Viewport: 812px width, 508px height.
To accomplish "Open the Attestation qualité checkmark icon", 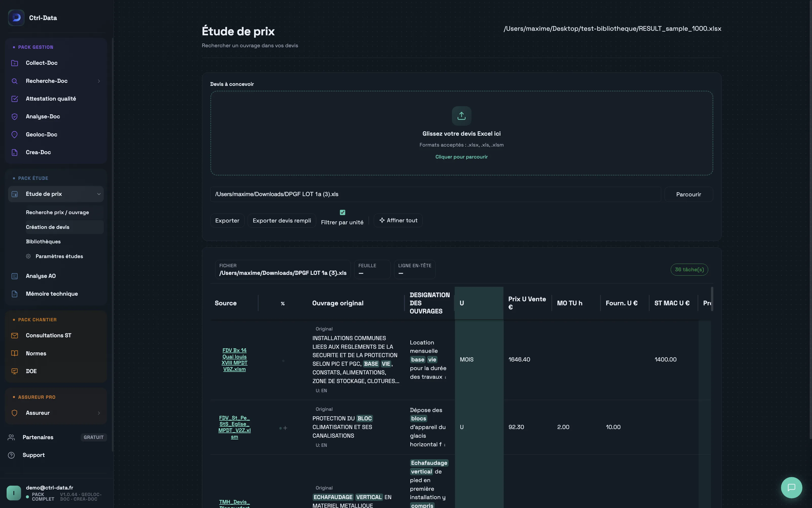I will click(14, 99).
